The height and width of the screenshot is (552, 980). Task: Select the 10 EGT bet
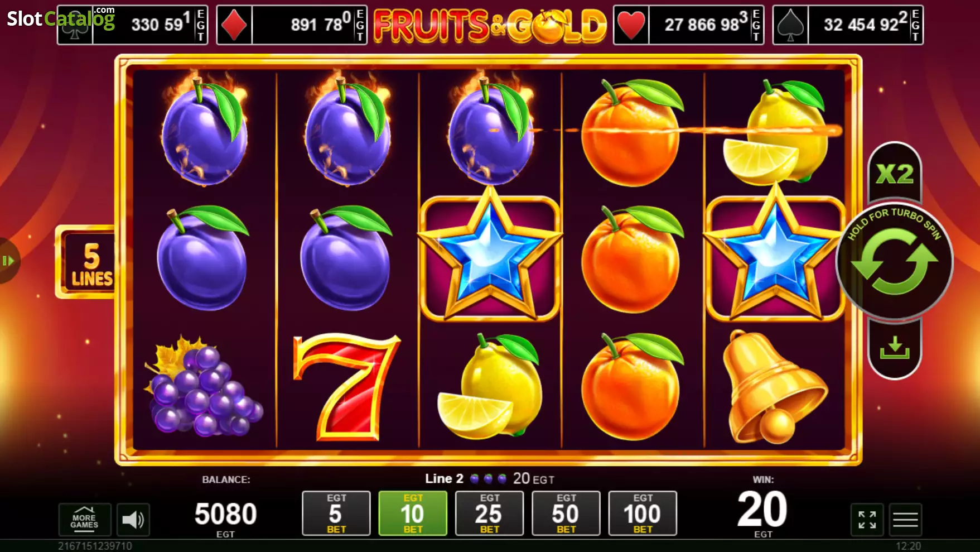coord(413,513)
